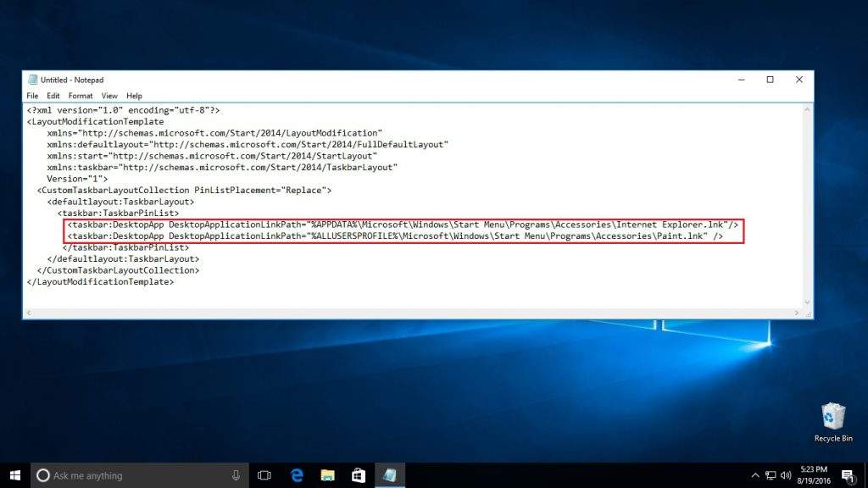Launch Microsoft Edge from the taskbar

pyautogui.click(x=296, y=474)
